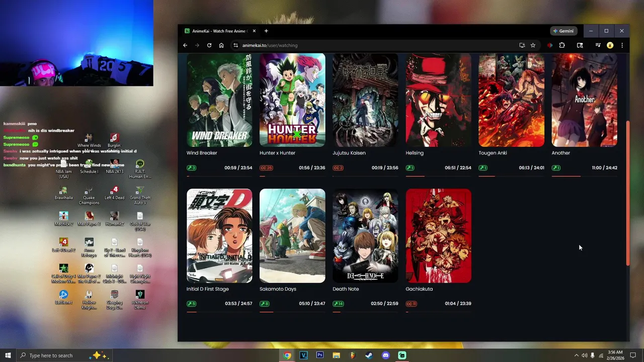Click the Hellsing title link
This screenshot has height=362, width=644.
tap(415, 153)
